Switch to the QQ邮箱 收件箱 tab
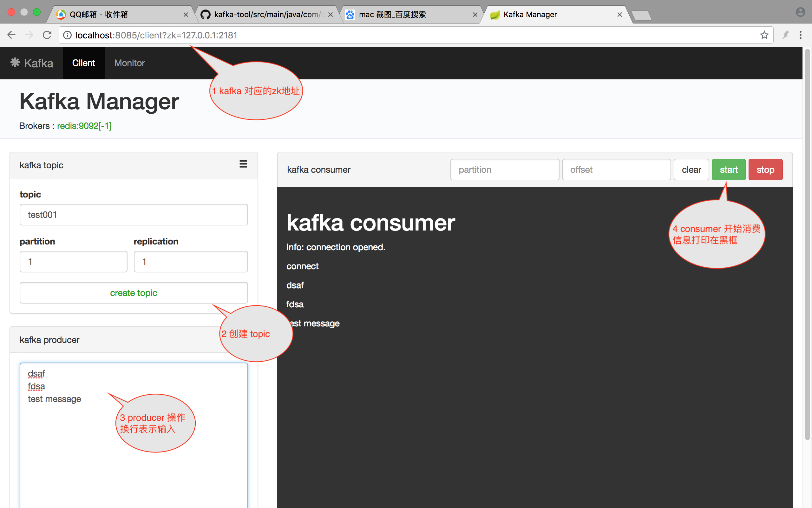This screenshot has width=812, height=508. (121, 15)
